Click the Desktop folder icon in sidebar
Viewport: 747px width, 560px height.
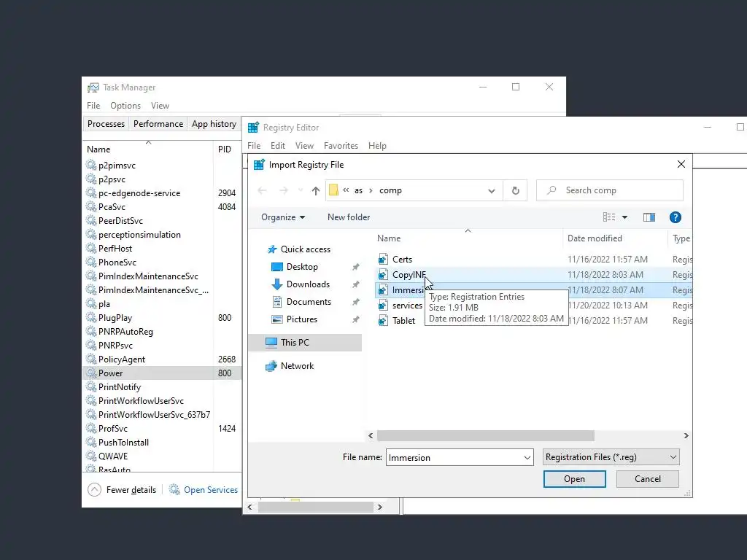[276, 267]
